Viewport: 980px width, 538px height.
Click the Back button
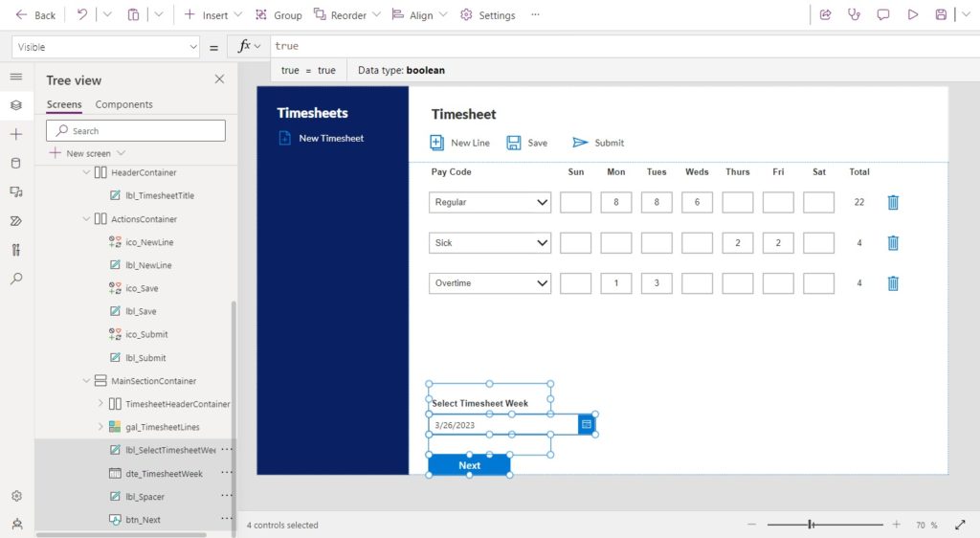pos(35,14)
